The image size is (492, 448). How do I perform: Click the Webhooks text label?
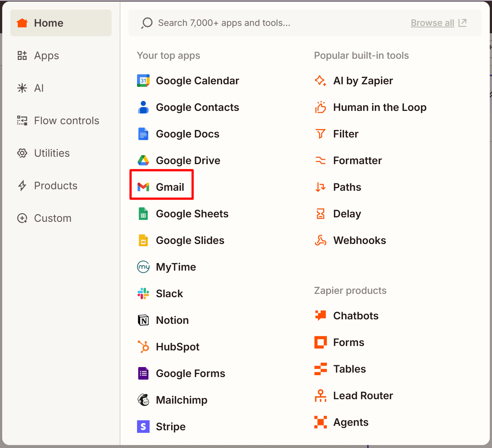tap(360, 240)
